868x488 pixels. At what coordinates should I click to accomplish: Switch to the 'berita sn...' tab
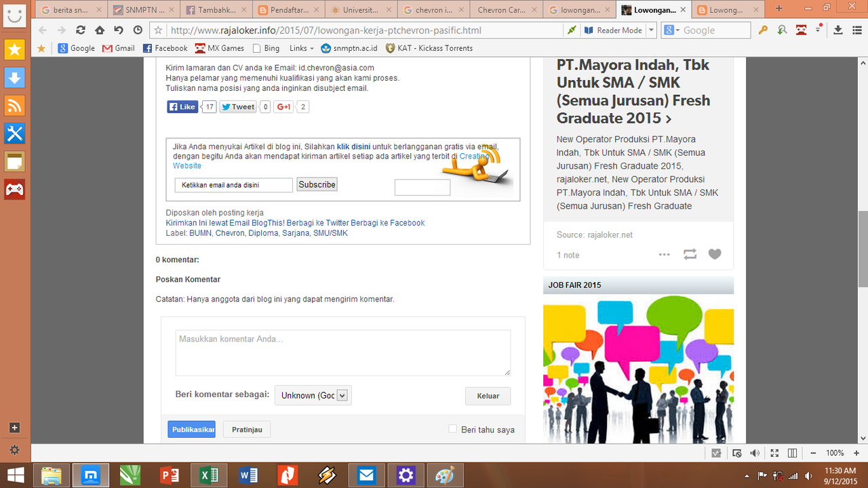[70, 9]
